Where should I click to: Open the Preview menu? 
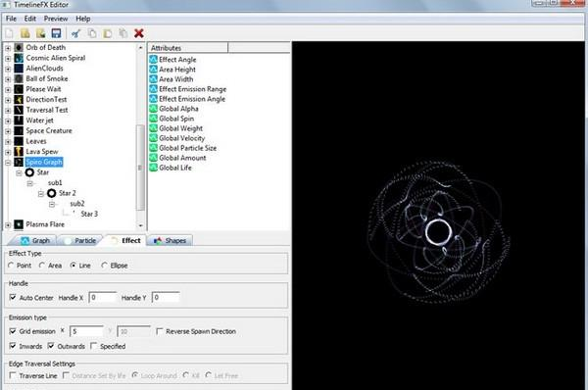[x=56, y=19]
